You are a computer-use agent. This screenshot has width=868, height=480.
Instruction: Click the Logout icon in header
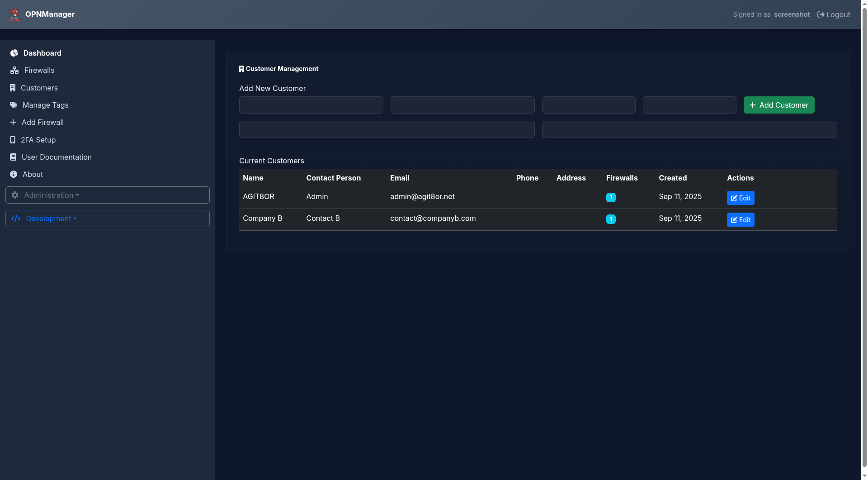[821, 14]
